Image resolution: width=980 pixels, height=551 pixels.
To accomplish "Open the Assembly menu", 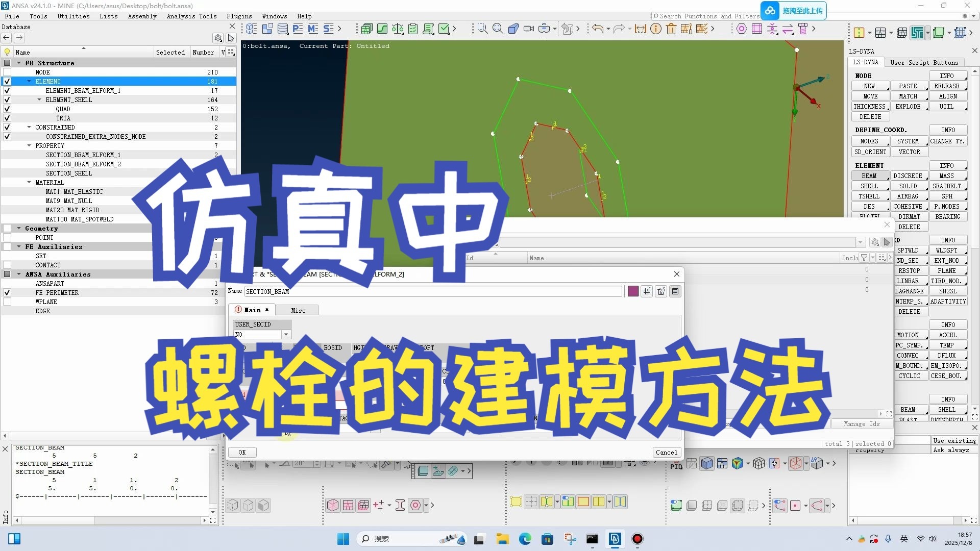I will click(x=142, y=16).
